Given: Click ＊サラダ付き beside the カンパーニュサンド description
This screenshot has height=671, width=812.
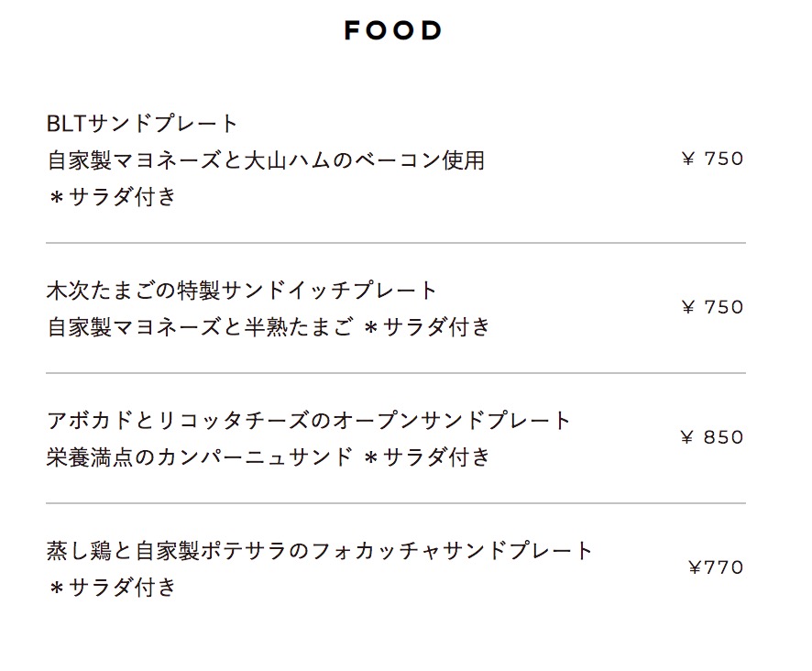Looking at the screenshot, I should click(426, 457).
